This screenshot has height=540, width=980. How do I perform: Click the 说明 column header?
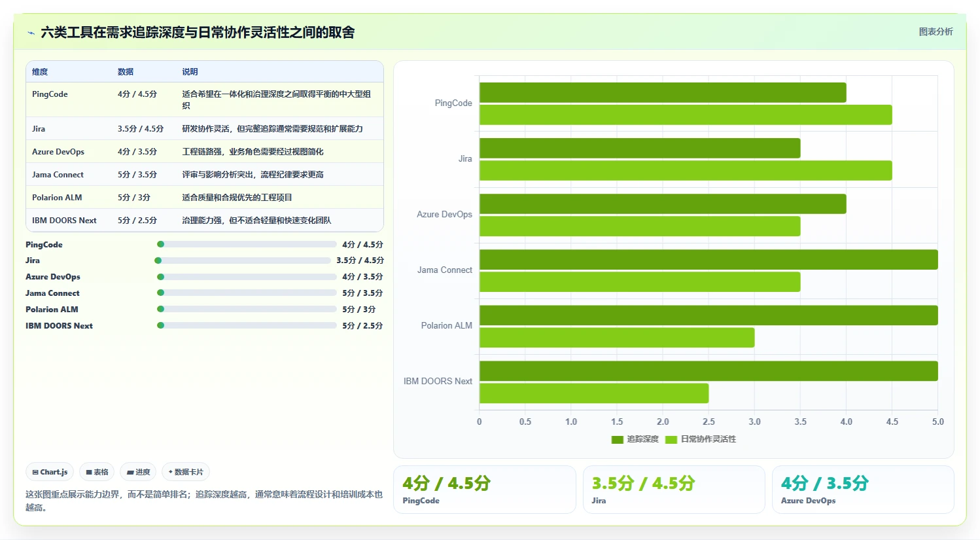tap(190, 72)
